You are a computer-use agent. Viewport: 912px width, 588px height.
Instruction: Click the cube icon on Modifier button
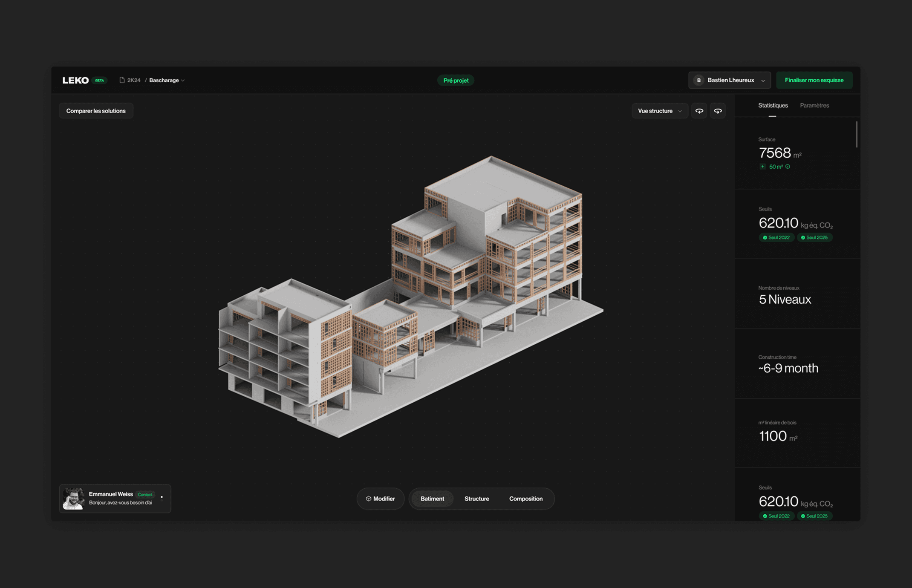(368, 499)
